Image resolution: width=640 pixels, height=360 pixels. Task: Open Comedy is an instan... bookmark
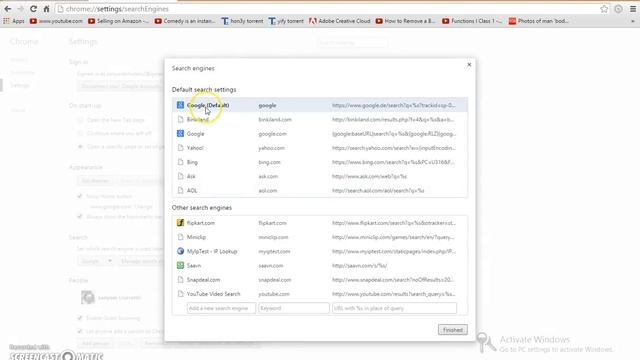pos(185,21)
